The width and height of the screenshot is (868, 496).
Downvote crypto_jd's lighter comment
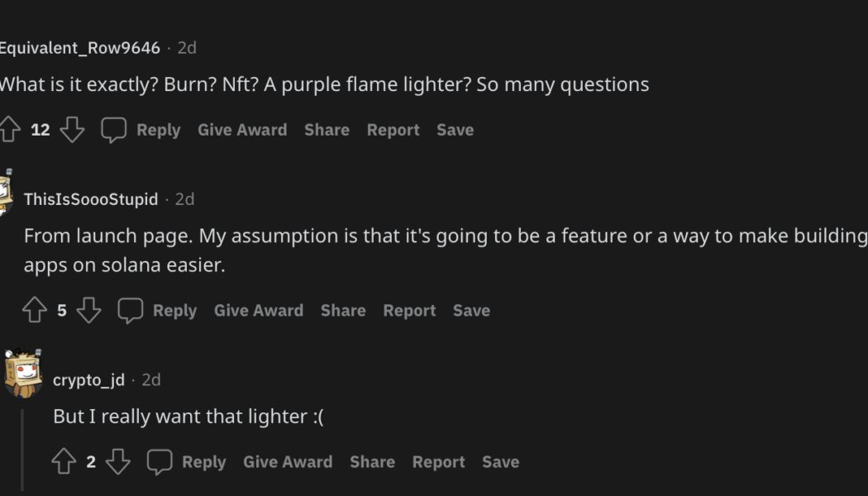(x=118, y=462)
